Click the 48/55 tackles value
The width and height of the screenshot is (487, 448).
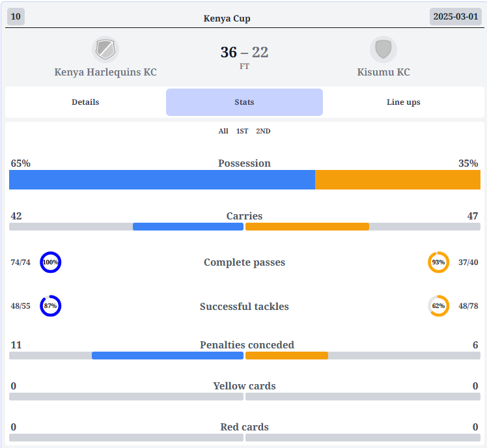(x=20, y=306)
